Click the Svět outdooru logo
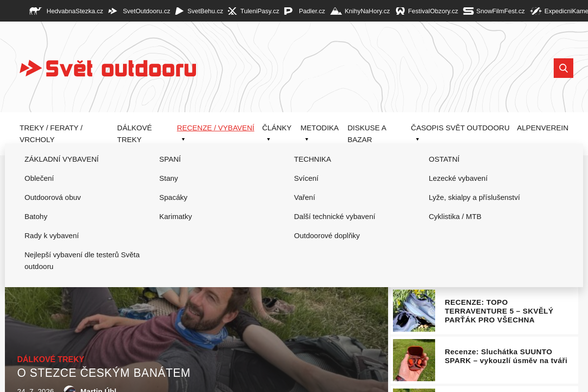The height and width of the screenshot is (392, 588). (108, 68)
